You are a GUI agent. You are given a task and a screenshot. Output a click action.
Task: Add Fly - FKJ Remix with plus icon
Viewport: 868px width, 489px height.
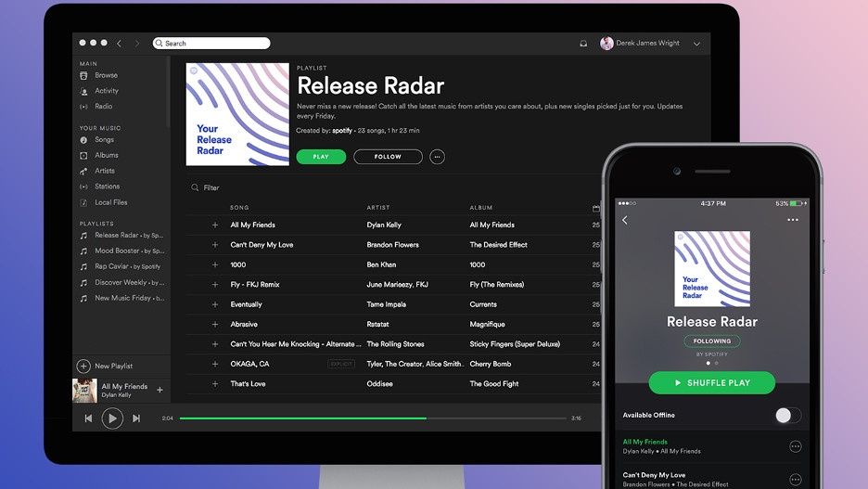tap(215, 285)
